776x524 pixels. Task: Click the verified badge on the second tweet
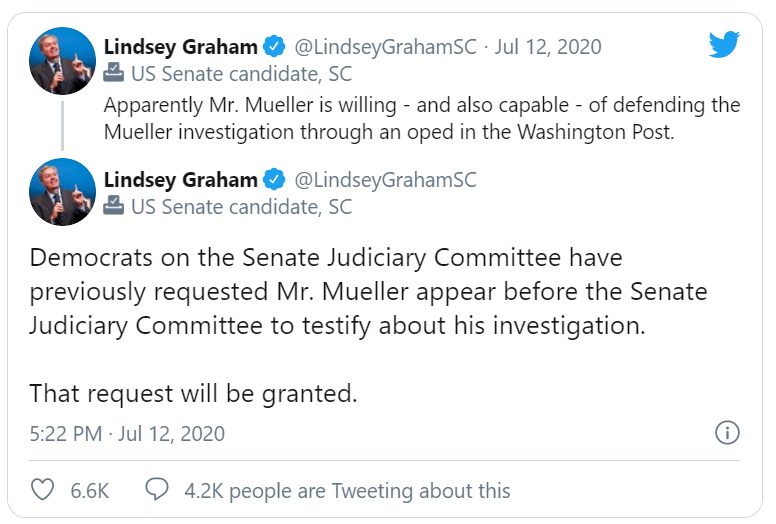[274, 180]
